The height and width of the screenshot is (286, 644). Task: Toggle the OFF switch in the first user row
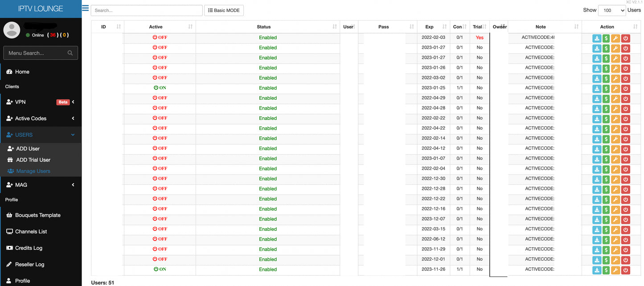[160, 37]
